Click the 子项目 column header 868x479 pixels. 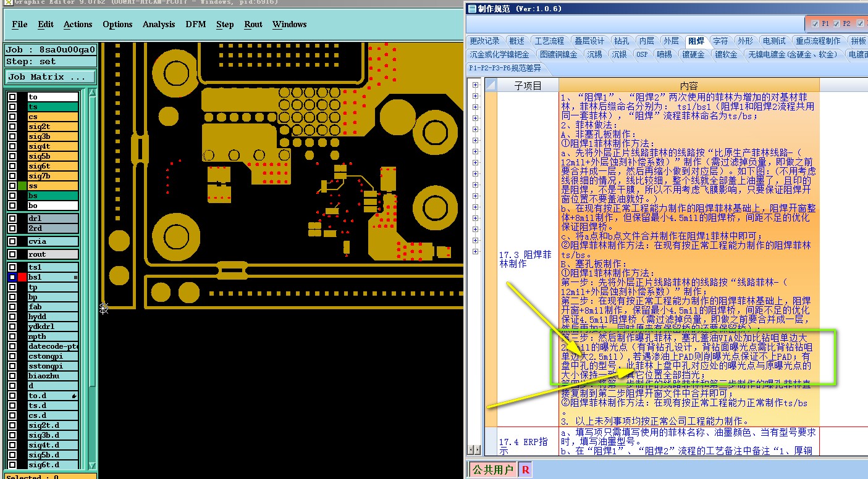(x=528, y=85)
